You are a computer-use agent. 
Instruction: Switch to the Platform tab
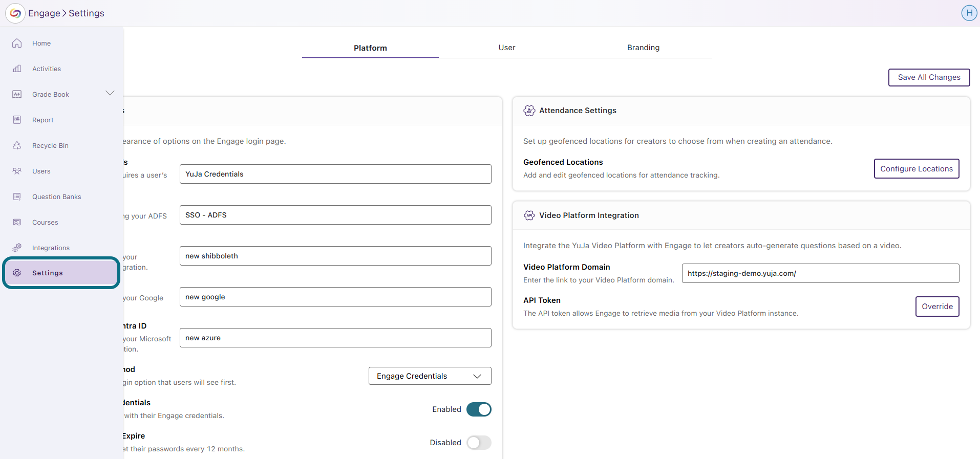click(370, 48)
